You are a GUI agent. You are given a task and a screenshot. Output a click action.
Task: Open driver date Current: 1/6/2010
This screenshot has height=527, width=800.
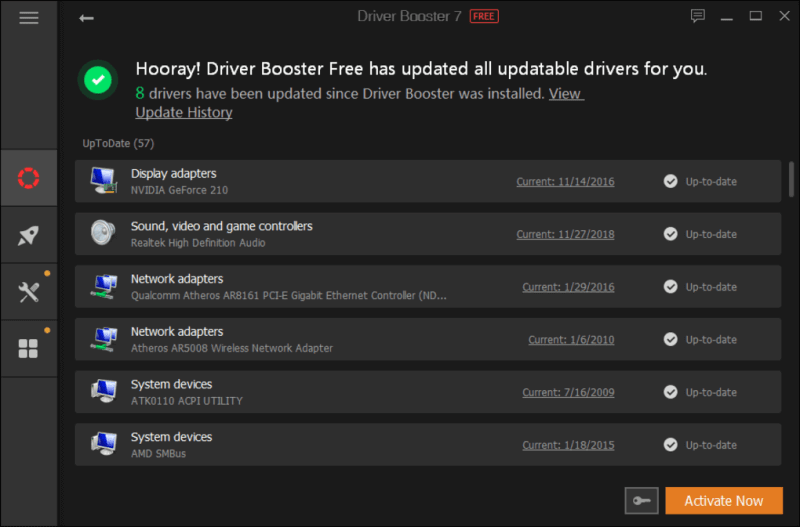[x=571, y=340]
